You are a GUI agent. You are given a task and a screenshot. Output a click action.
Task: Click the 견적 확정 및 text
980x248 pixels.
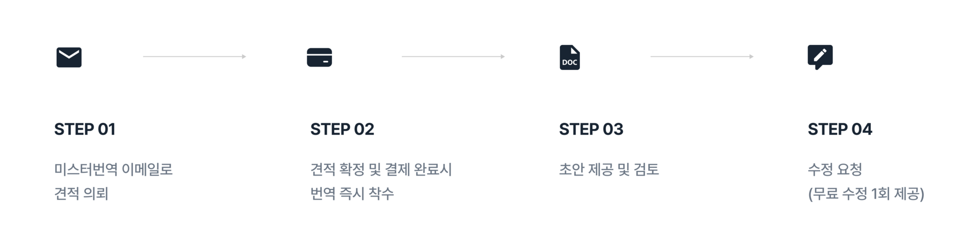(x=346, y=169)
